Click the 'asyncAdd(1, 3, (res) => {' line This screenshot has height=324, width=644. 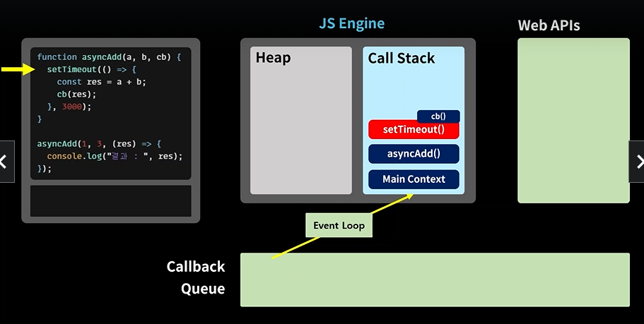99,144
